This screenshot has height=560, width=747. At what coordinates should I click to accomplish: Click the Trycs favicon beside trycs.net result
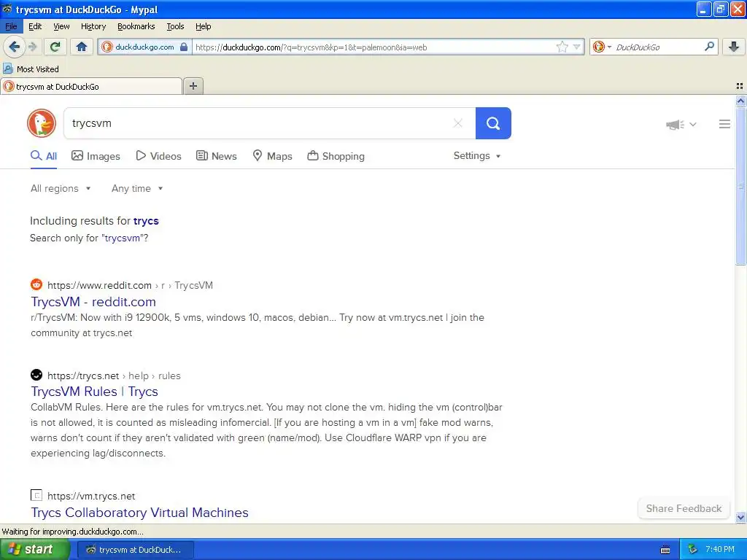tap(36, 375)
